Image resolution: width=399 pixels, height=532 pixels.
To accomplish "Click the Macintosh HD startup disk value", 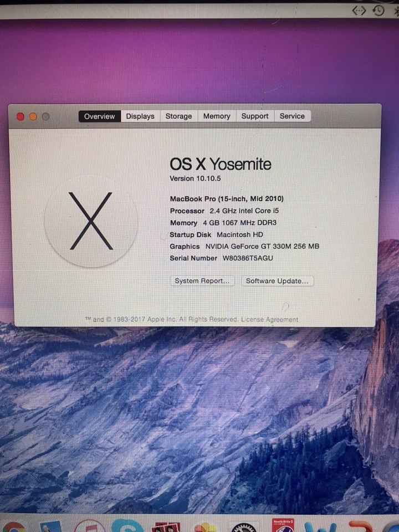I will pyautogui.click(x=240, y=234).
